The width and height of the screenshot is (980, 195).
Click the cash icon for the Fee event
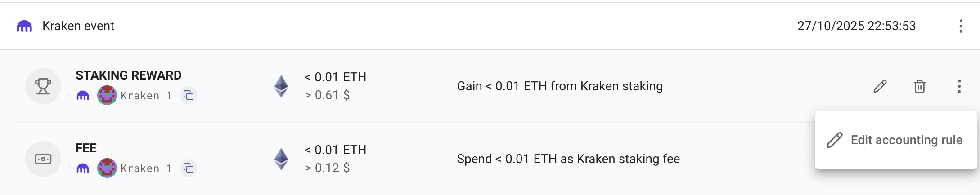[x=43, y=159]
